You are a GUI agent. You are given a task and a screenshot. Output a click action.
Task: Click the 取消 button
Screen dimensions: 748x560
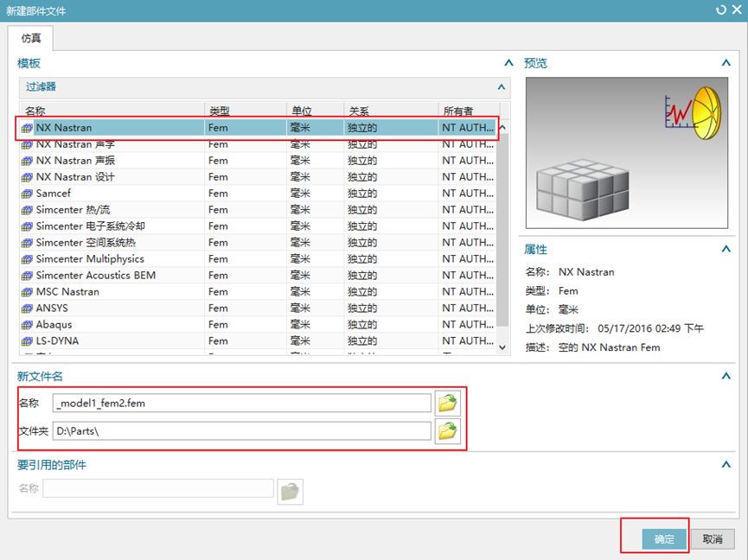pyautogui.click(x=713, y=539)
